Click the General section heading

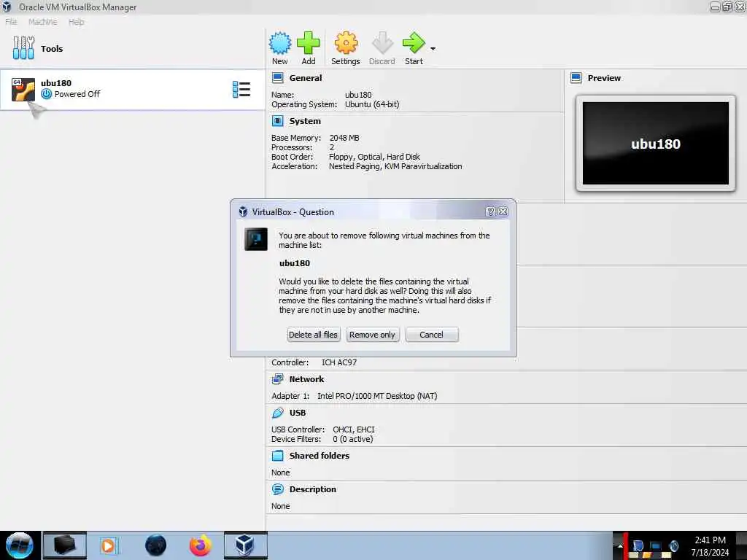(306, 78)
